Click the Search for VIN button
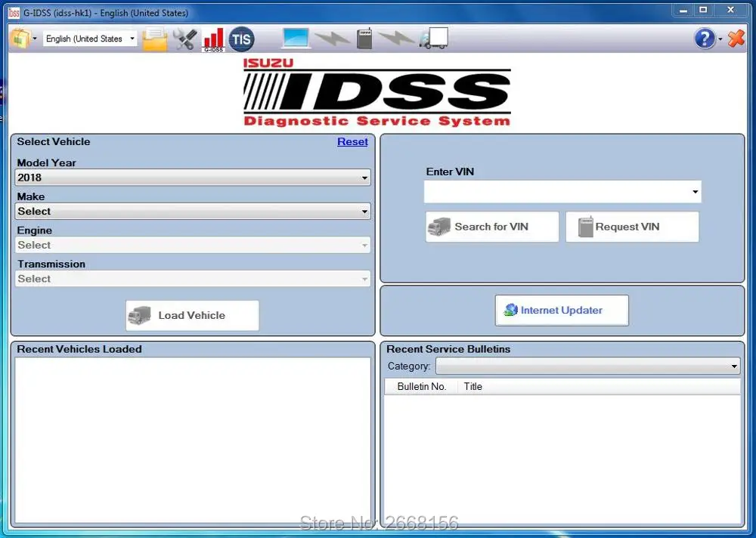Image resolution: width=756 pixels, height=538 pixels. point(492,227)
